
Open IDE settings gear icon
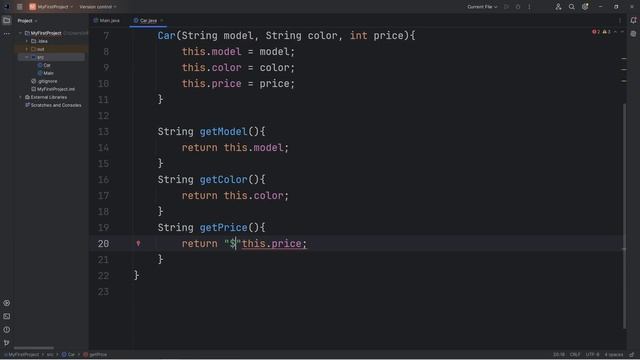click(585, 7)
